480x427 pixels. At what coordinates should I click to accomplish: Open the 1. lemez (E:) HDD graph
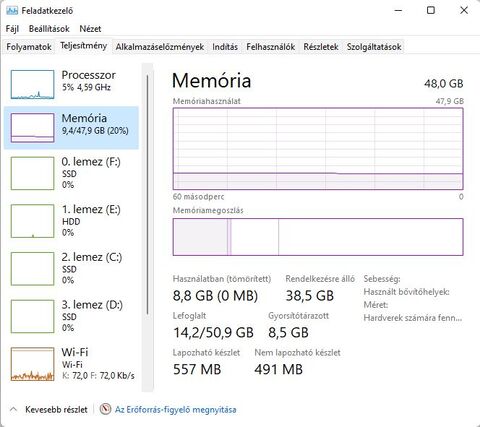pyautogui.click(x=32, y=221)
